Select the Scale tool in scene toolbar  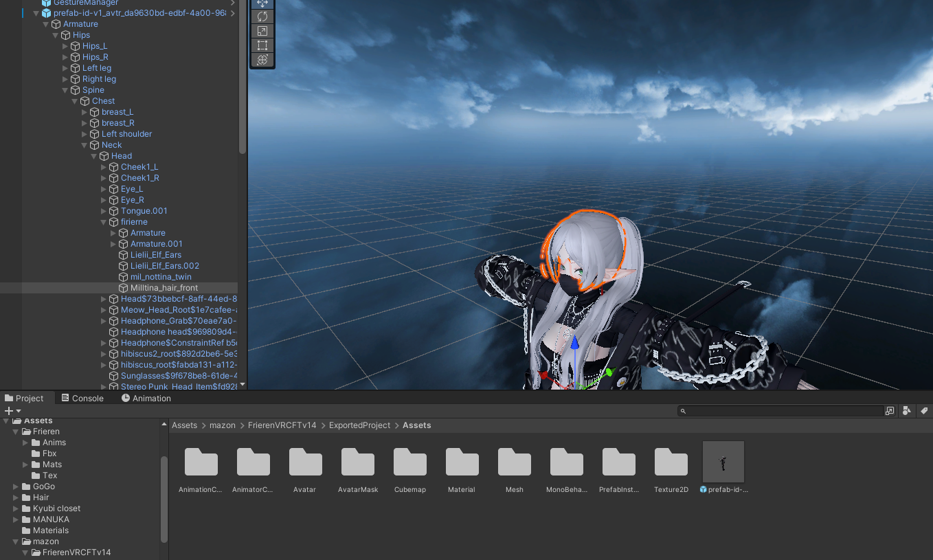262,31
